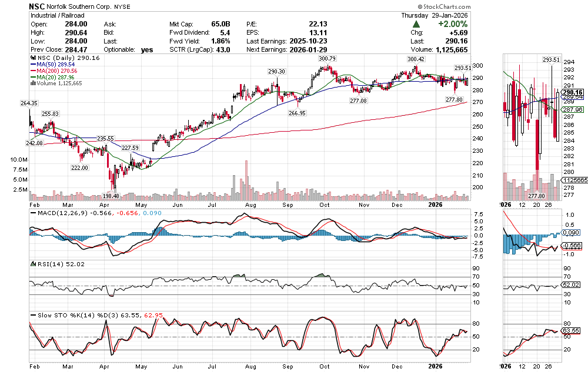Click the green up-arrow change indicator
Viewport: 588px width, 372px height.
pyautogui.click(x=416, y=25)
